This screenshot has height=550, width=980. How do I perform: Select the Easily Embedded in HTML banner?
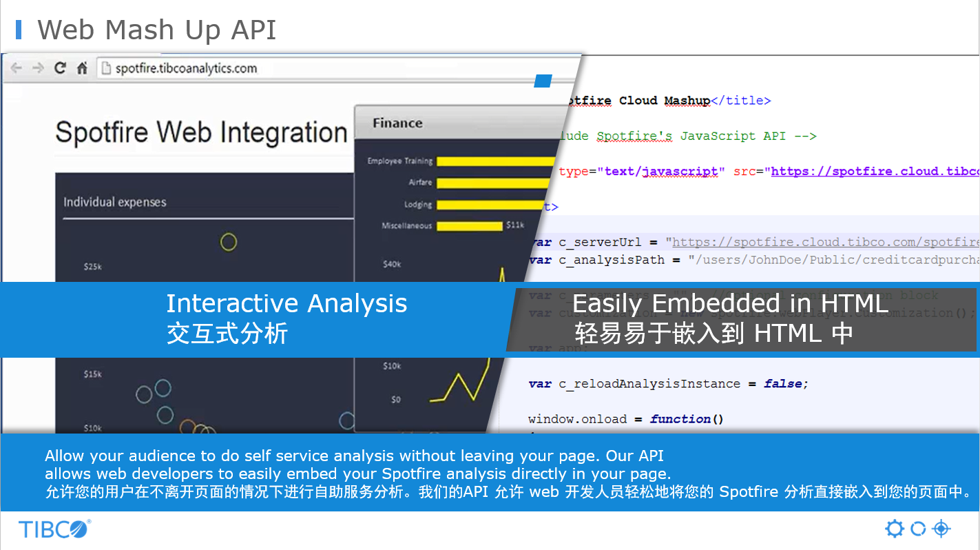[x=742, y=319]
